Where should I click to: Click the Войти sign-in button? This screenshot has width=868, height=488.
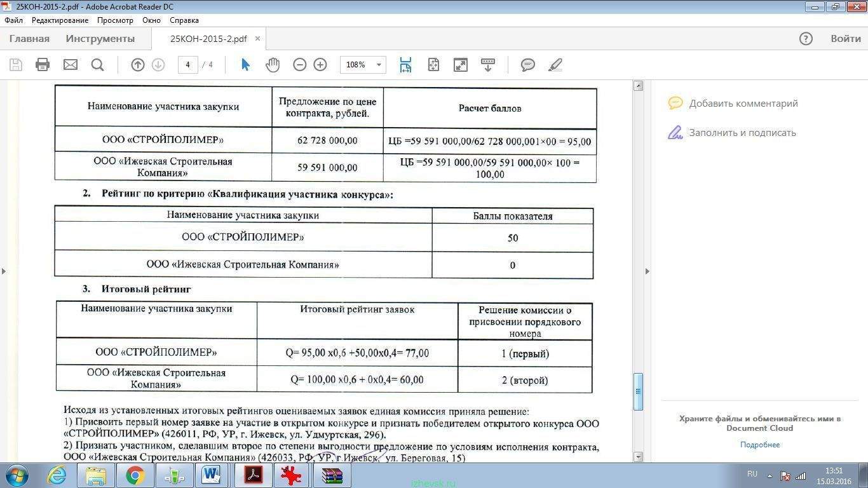[x=846, y=39]
